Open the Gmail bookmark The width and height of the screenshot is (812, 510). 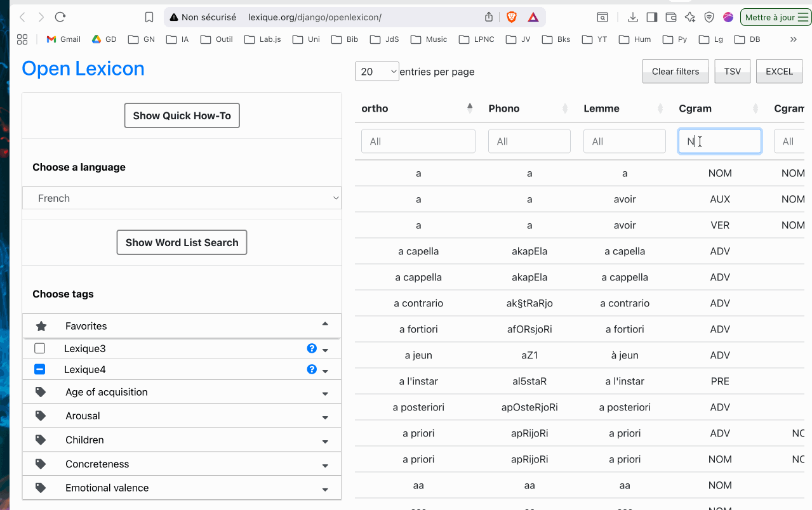click(63, 39)
